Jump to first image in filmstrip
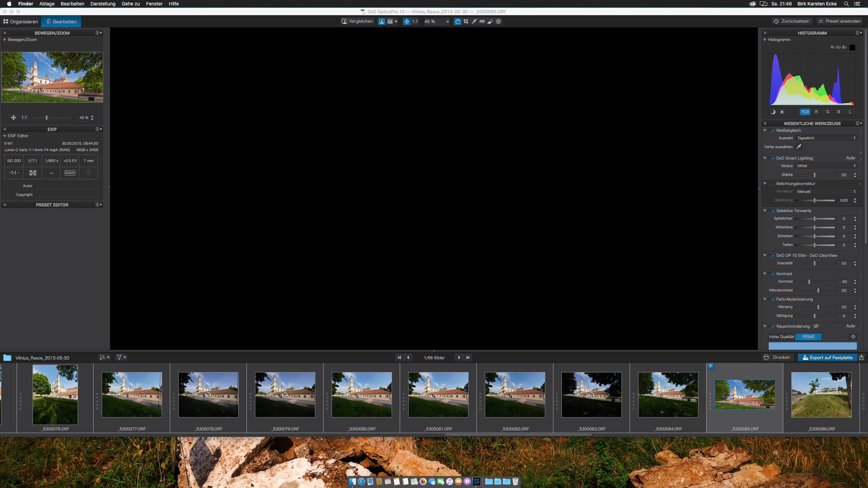The image size is (868, 488). pos(399,358)
